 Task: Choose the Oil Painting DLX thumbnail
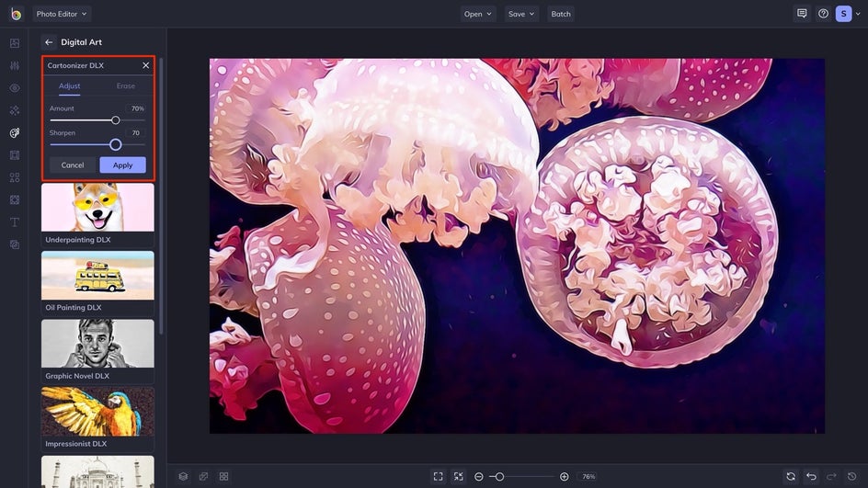(x=97, y=276)
